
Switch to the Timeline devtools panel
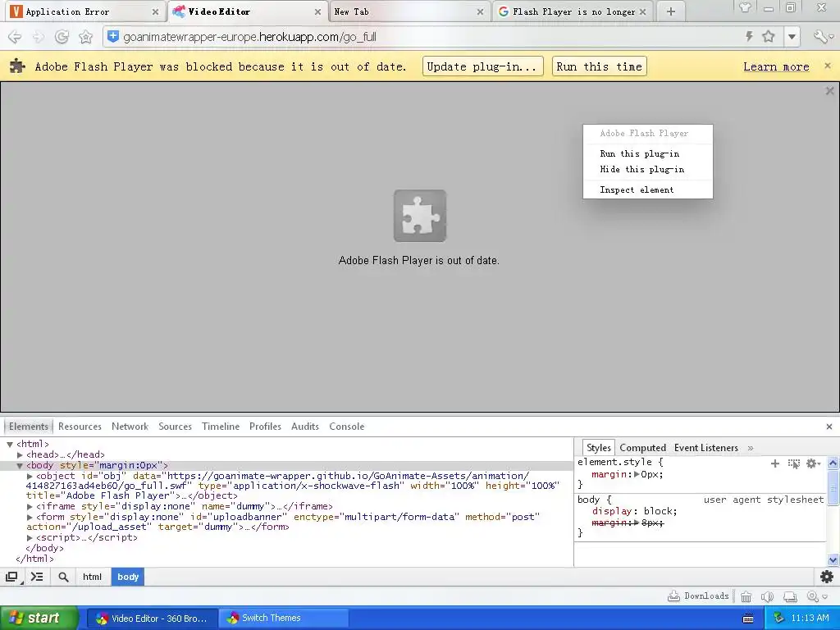pyautogui.click(x=220, y=427)
